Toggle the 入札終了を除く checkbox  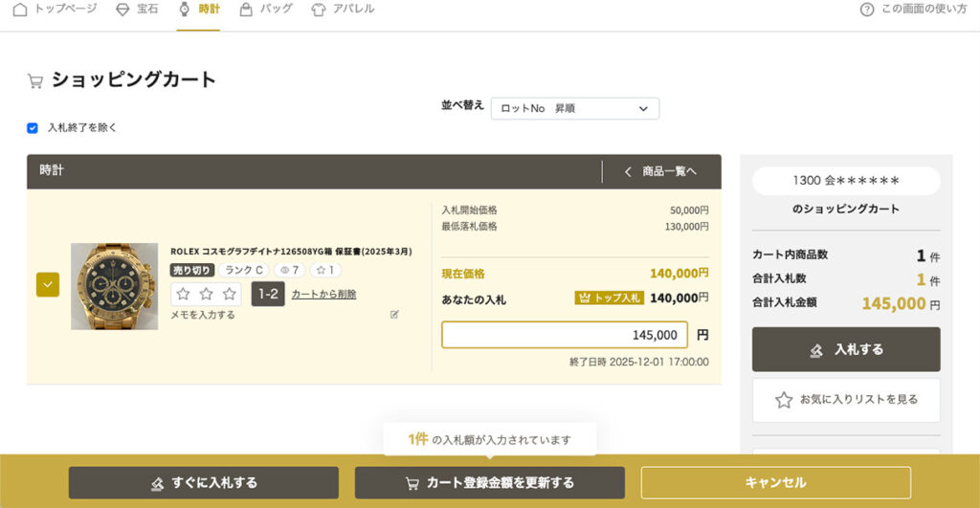coord(33,127)
